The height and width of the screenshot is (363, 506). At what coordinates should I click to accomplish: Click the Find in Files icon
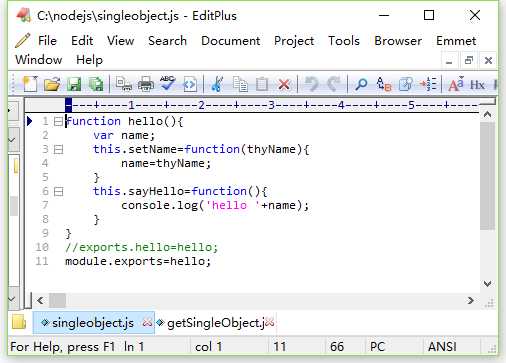406,84
